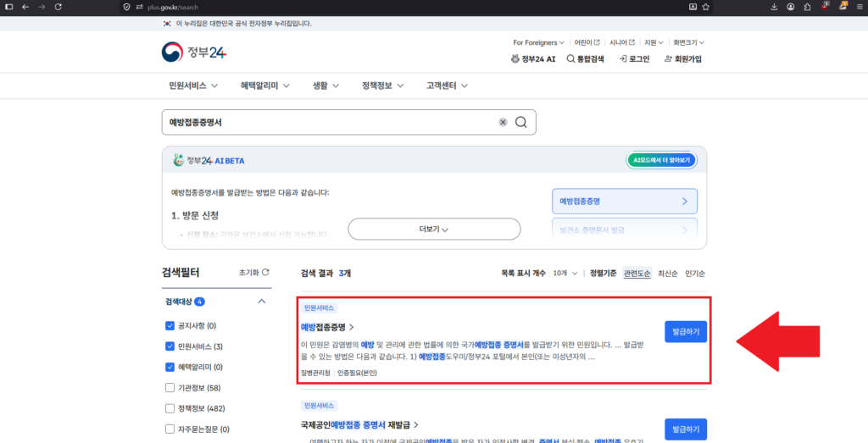
Task: Open the For Foreigners dropdown
Action: tap(538, 42)
